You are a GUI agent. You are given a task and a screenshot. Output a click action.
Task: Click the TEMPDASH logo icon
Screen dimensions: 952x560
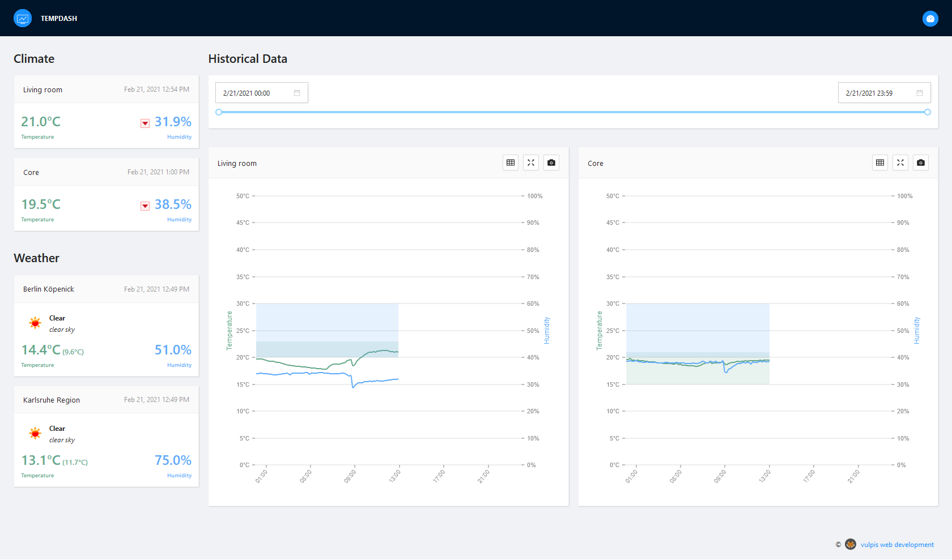pos(23,18)
